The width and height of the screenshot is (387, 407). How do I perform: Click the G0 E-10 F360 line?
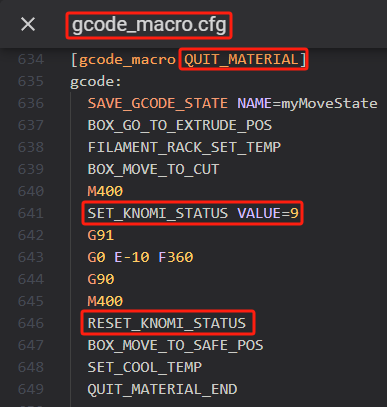(140, 257)
